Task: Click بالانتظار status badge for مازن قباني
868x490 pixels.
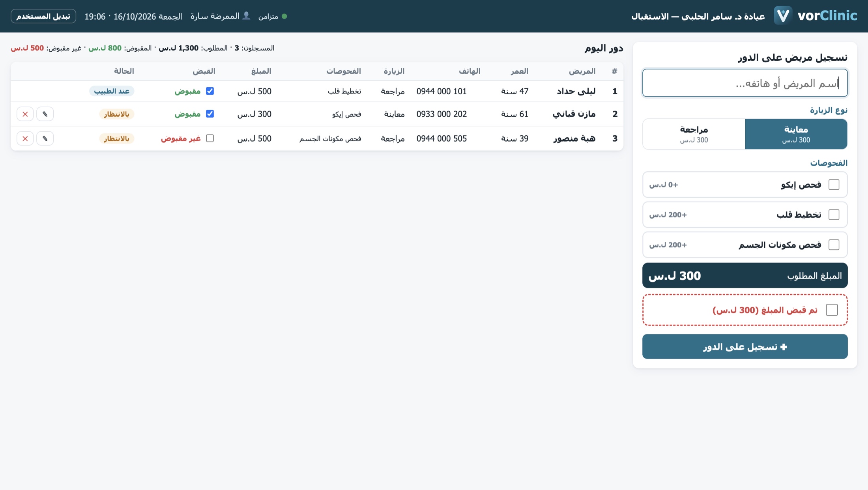Action: (x=116, y=114)
